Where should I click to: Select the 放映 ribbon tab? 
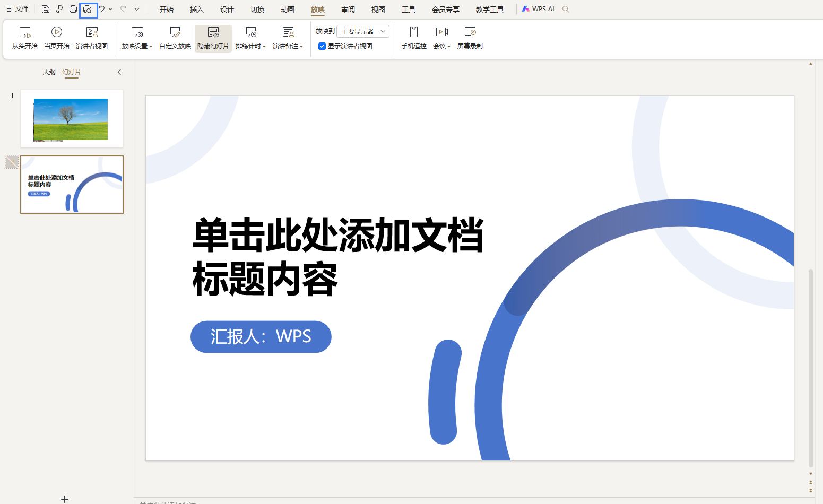(x=318, y=10)
